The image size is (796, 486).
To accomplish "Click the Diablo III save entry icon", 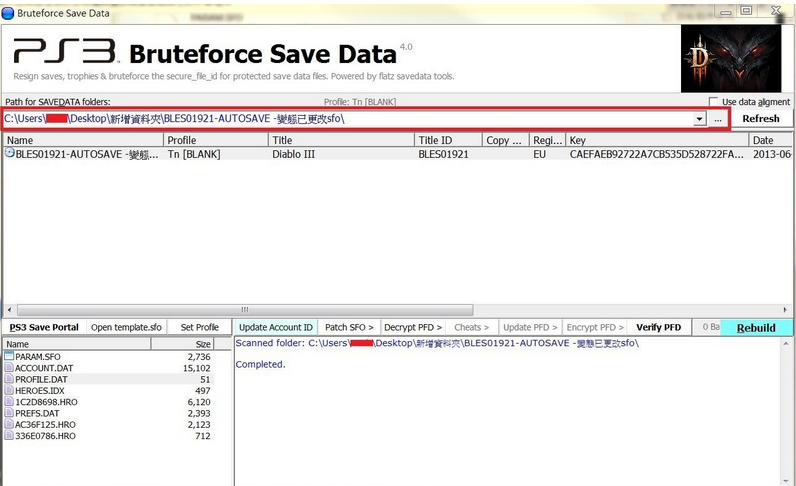I will (x=10, y=154).
